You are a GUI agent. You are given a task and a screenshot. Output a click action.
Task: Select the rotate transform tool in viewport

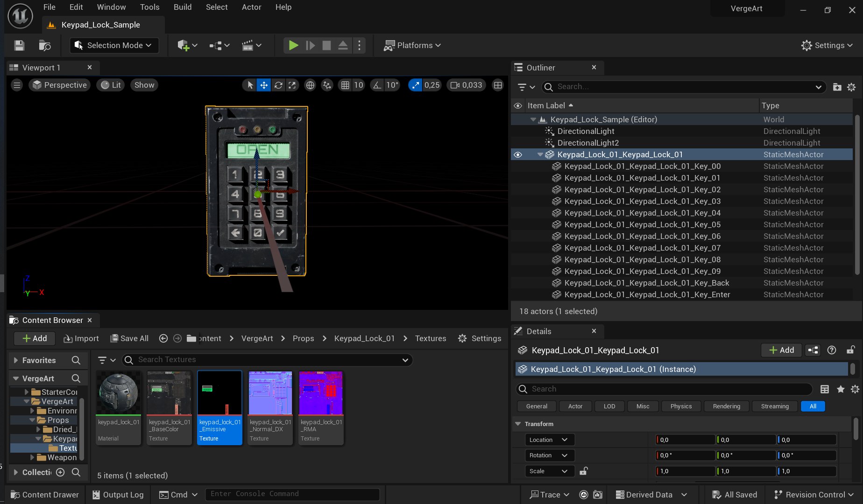tap(278, 85)
